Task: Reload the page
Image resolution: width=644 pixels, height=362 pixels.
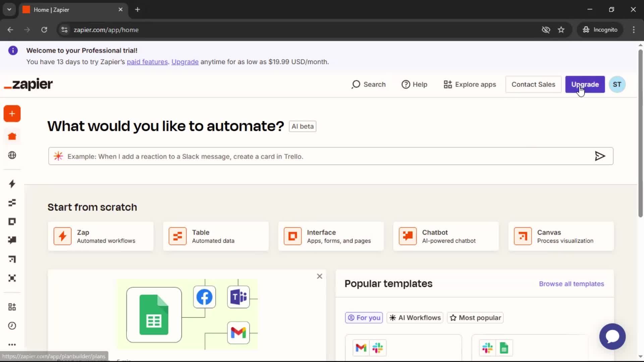Action: [44, 30]
